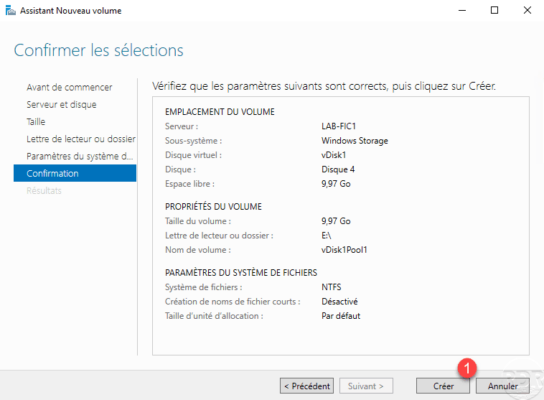Viewport: 544px width, 400px height.
Task: Click the Windows Storage value
Action: [x=355, y=141]
